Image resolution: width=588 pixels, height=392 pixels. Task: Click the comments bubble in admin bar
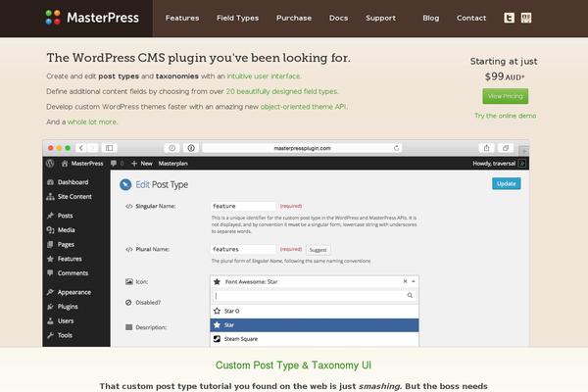[x=114, y=164]
